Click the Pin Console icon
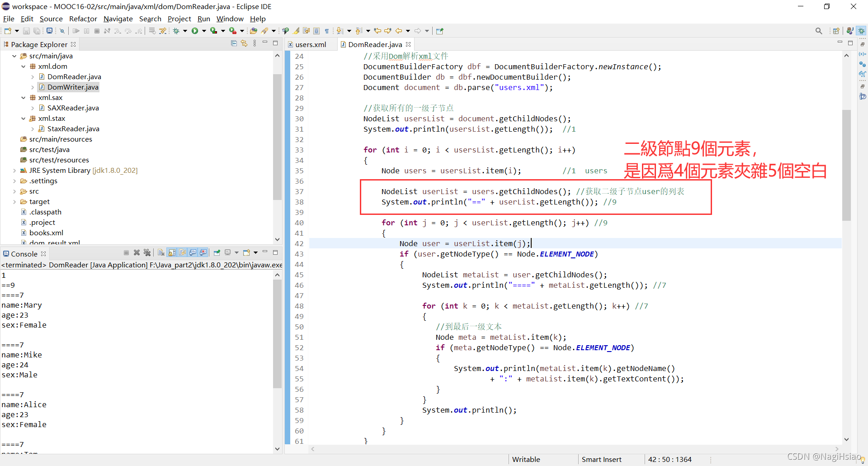Screen dimensions: 868x466 coord(217,252)
